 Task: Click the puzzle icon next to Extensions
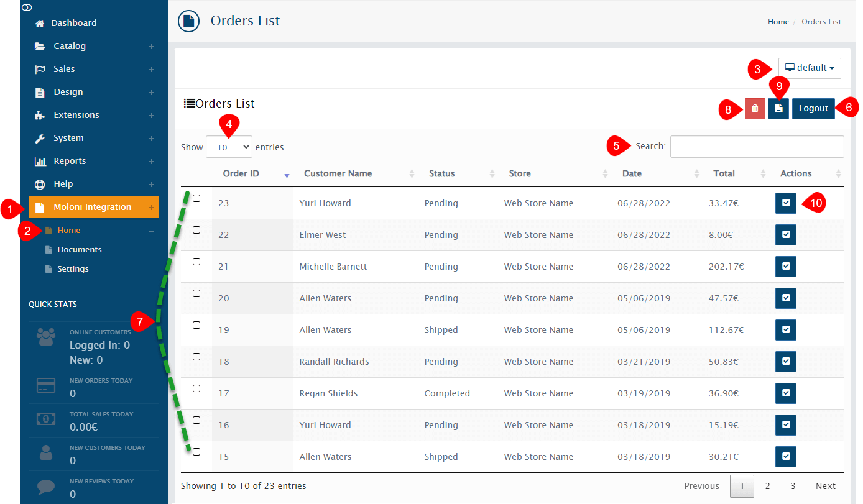[x=40, y=116]
